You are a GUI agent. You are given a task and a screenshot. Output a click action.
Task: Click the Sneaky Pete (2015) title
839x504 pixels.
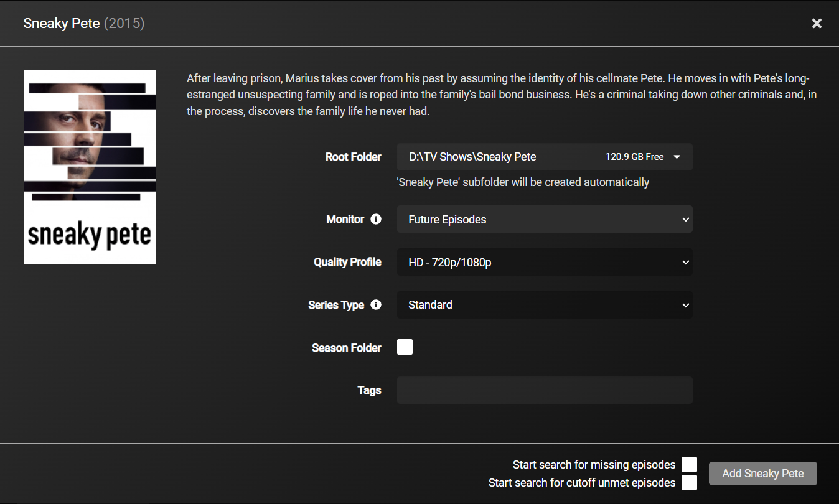point(84,24)
